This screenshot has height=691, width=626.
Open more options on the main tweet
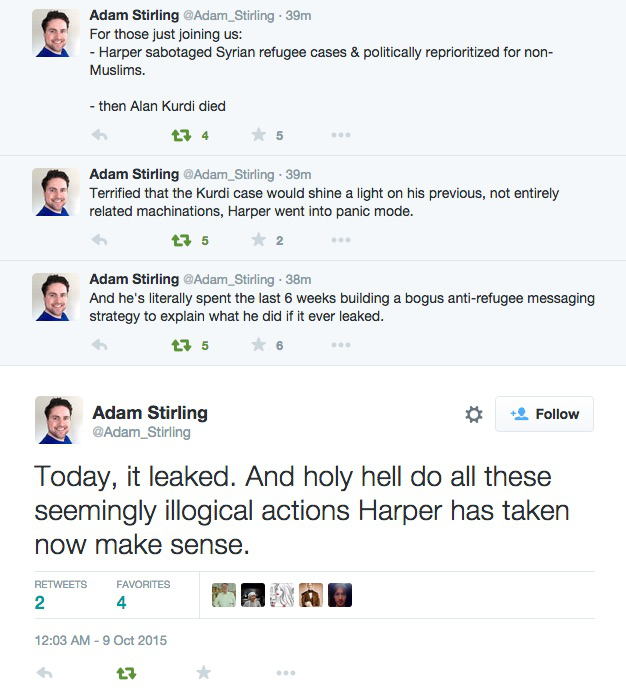point(286,674)
